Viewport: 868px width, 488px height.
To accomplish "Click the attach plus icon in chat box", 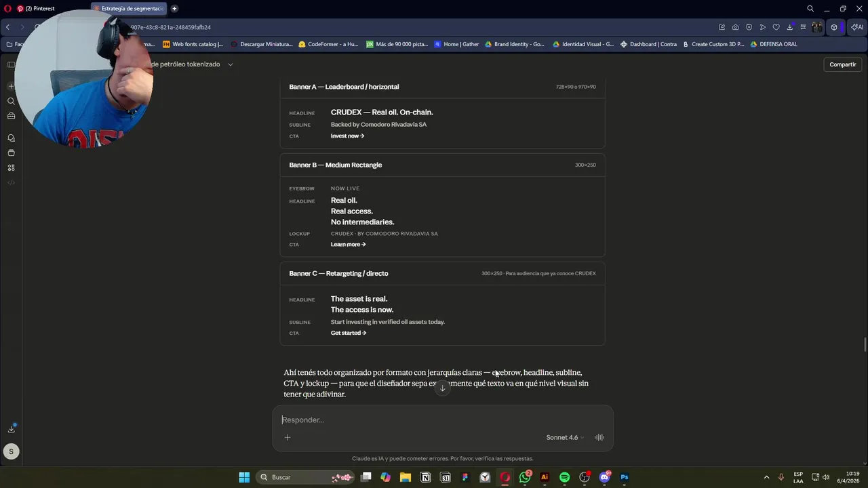I will (288, 437).
